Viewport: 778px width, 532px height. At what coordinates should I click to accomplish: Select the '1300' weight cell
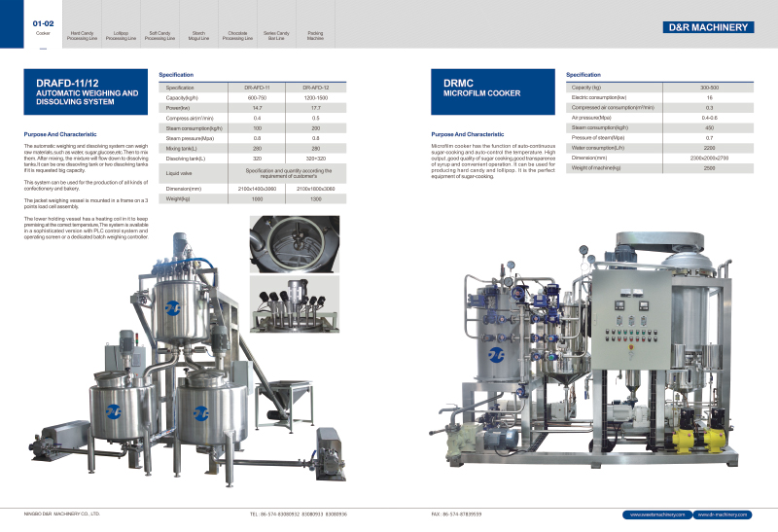[315, 199]
